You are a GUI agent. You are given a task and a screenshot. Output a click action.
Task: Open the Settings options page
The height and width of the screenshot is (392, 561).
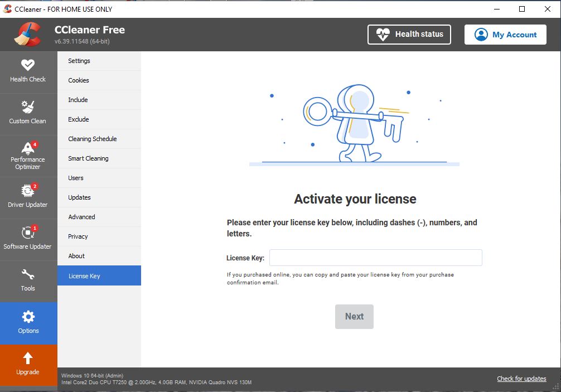79,61
